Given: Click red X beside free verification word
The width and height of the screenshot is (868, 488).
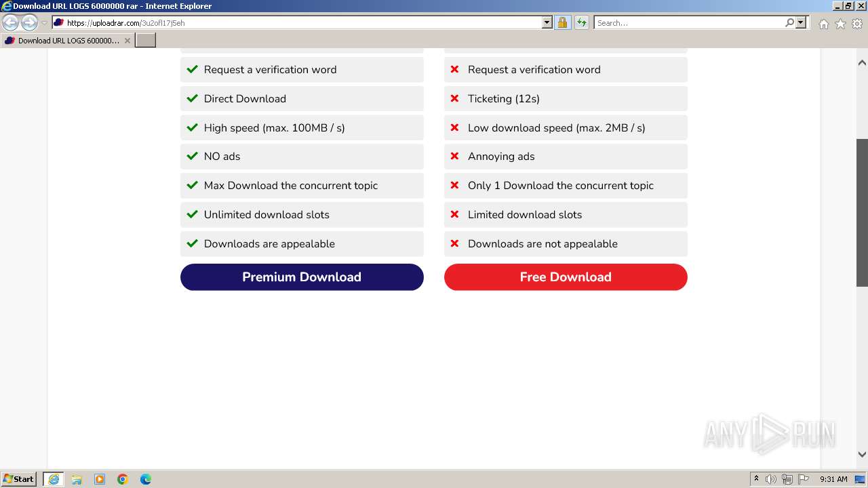Looking at the screenshot, I should click(454, 69).
